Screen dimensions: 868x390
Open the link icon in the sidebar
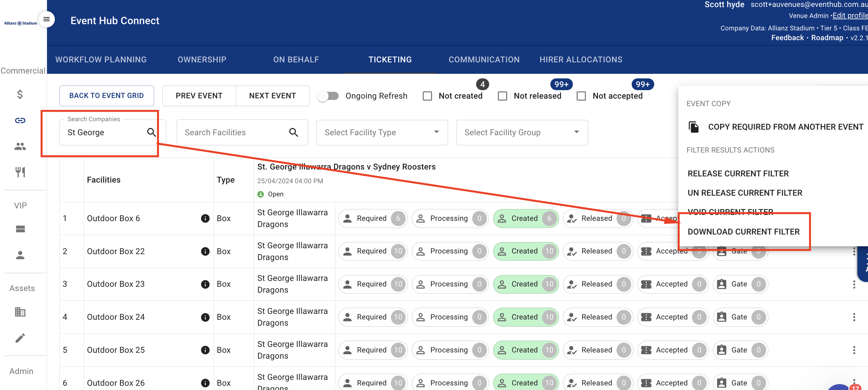coord(20,120)
